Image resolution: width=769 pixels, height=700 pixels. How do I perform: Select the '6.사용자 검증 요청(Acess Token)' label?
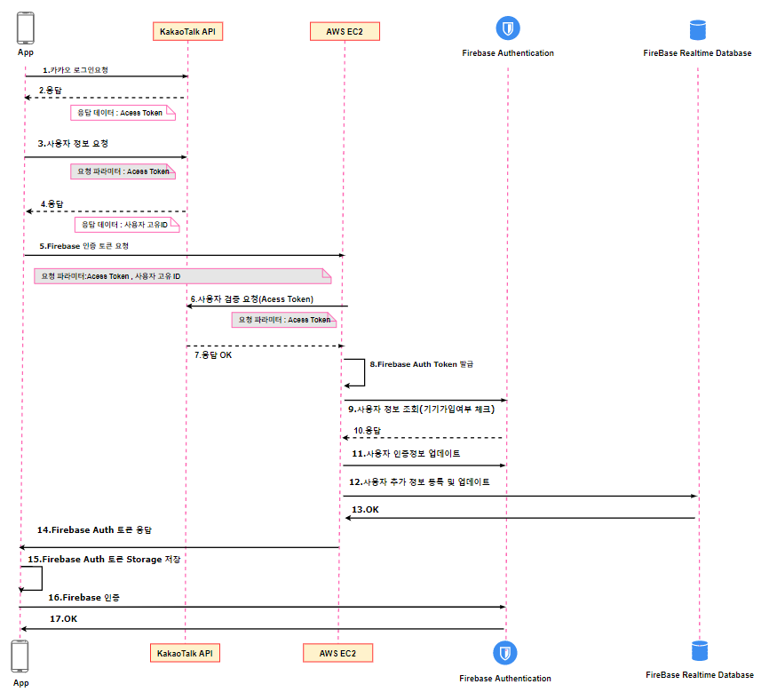coord(252,299)
